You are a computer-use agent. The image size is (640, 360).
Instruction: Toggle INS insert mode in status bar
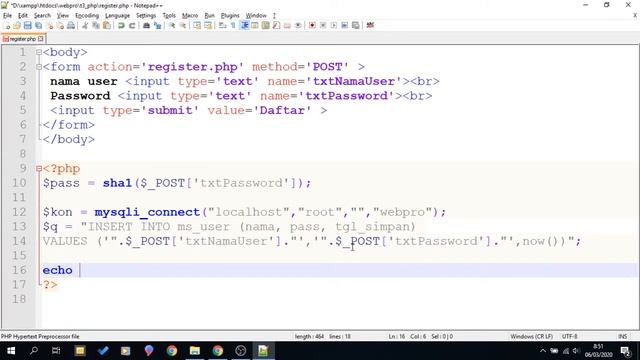coord(622,336)
